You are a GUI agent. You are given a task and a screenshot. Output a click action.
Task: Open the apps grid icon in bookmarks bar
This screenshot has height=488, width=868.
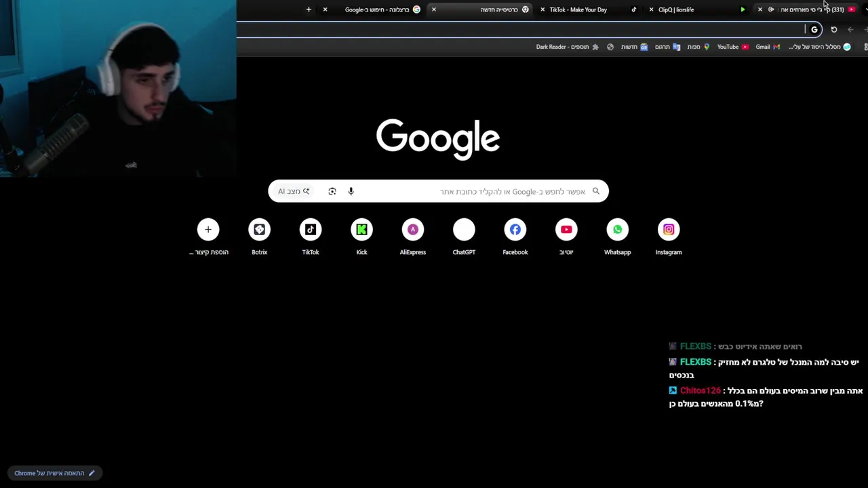865,47
